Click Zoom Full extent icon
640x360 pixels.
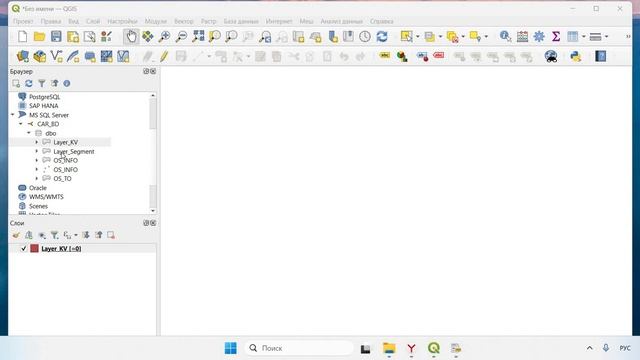[x=198, y=37]
